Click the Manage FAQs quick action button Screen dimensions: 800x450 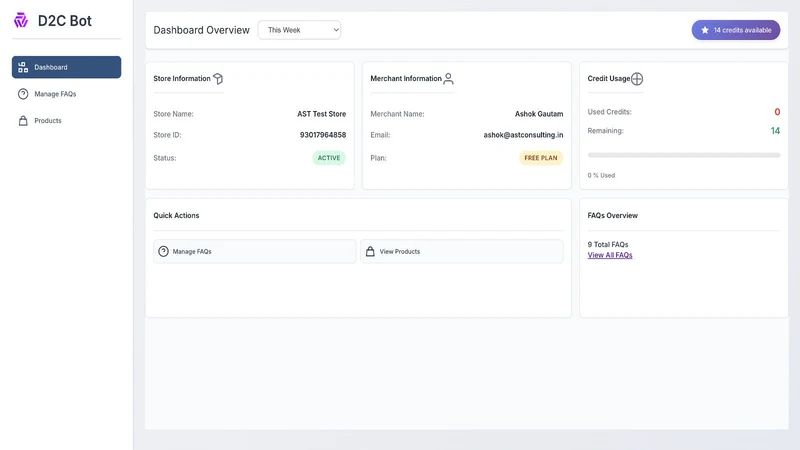255,252
